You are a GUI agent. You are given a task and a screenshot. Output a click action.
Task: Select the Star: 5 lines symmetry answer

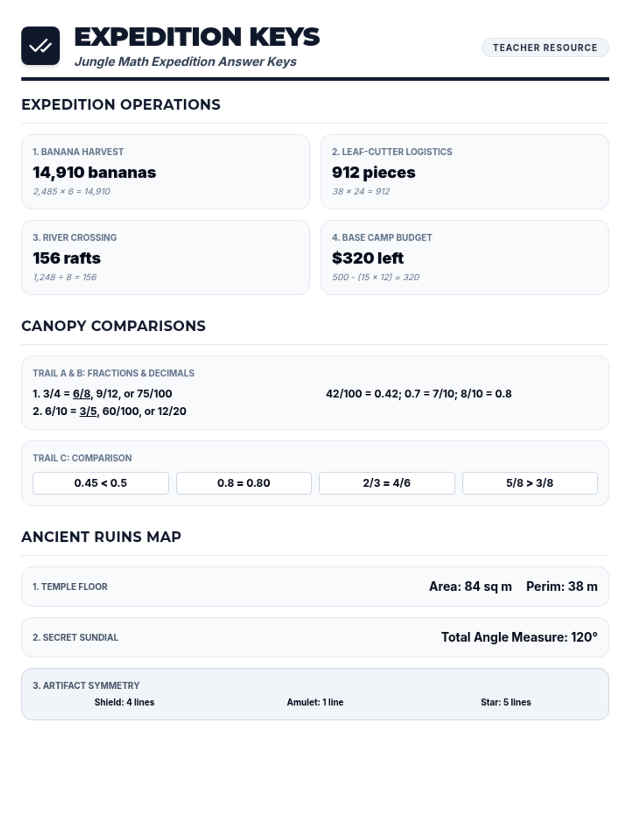[x=506, y=702]
